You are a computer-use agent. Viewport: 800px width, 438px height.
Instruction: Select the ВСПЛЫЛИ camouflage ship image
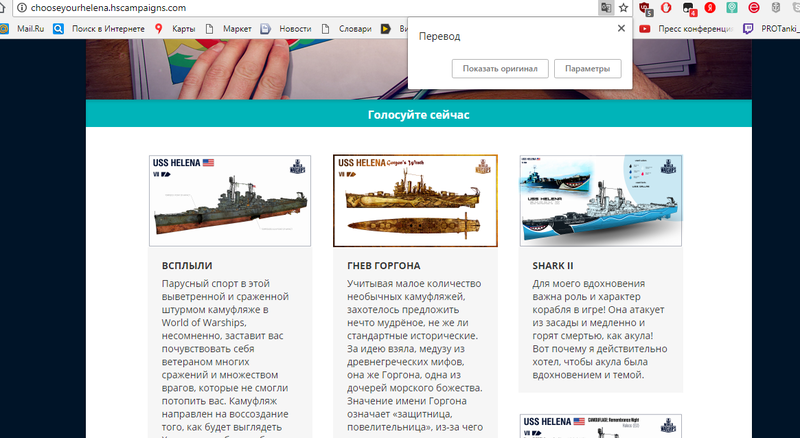[230, 201]
